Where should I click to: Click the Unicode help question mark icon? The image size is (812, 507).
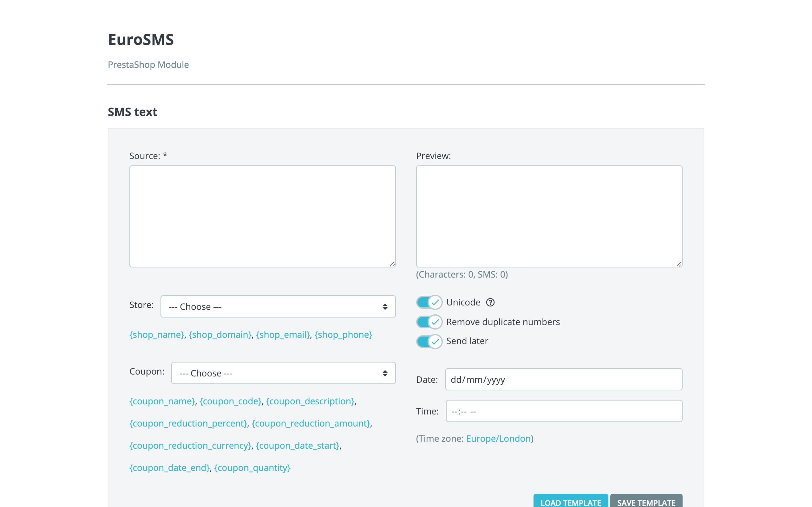[x=490, y=302]
